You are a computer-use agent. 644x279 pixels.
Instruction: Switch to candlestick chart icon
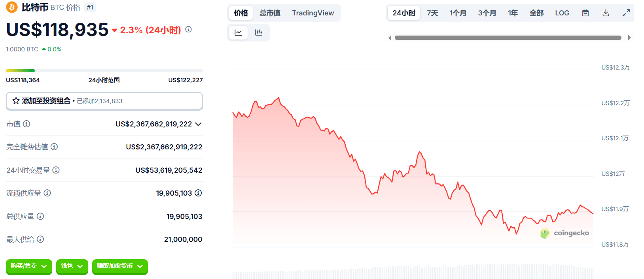(259, 32)
